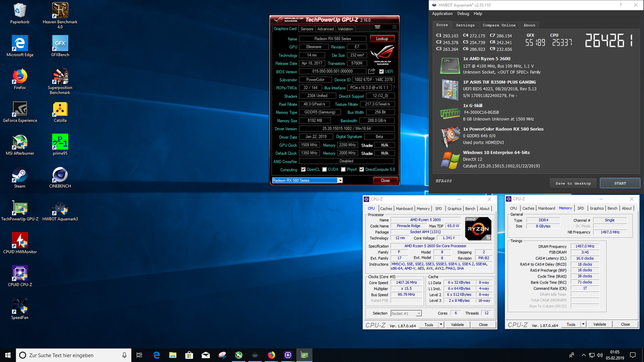Screen dimensions: 644x362
Task: Launch SpeedFan desktop icon
Action: coord(20,309)
